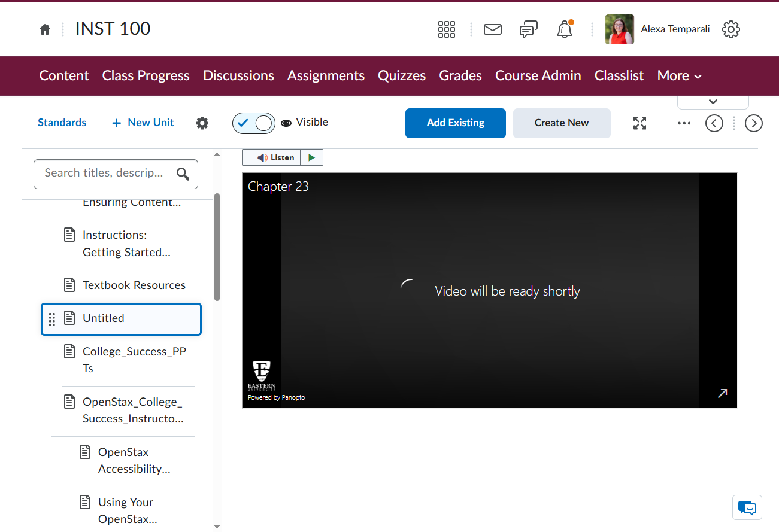Screen dimensions: 779x532
Task: Click the Add Existing button
Action: pos(456,123)
